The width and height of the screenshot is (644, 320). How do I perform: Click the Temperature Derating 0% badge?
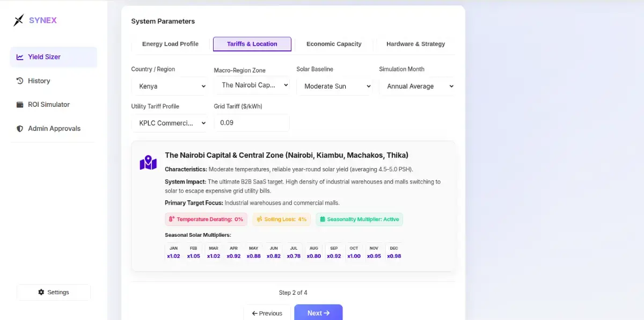[206, 219]
